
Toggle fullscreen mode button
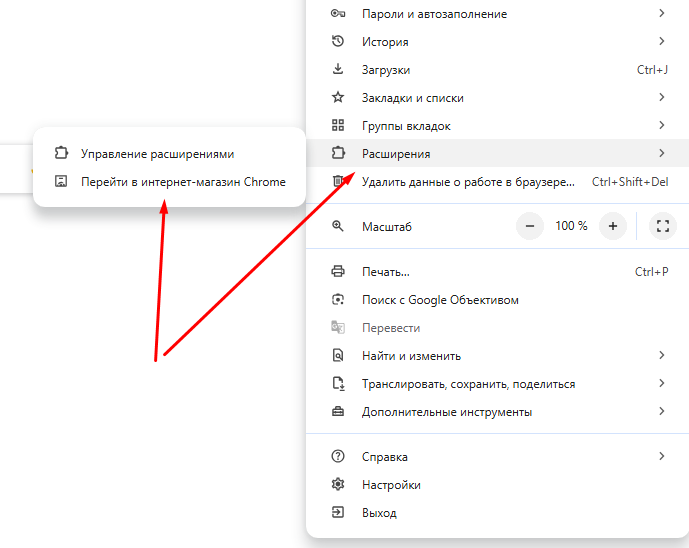(663, 226)
